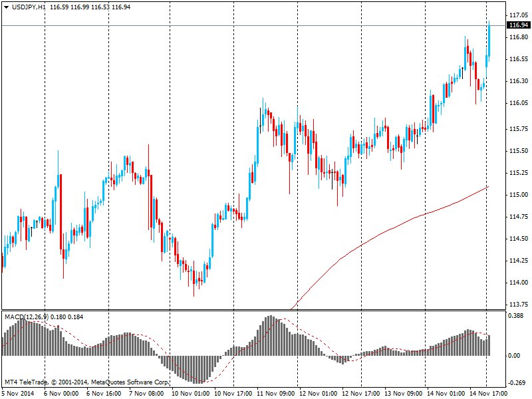Click the 10 Nov 01:00 time label
This screenshot has height=399, width=532.
(190, 394)
